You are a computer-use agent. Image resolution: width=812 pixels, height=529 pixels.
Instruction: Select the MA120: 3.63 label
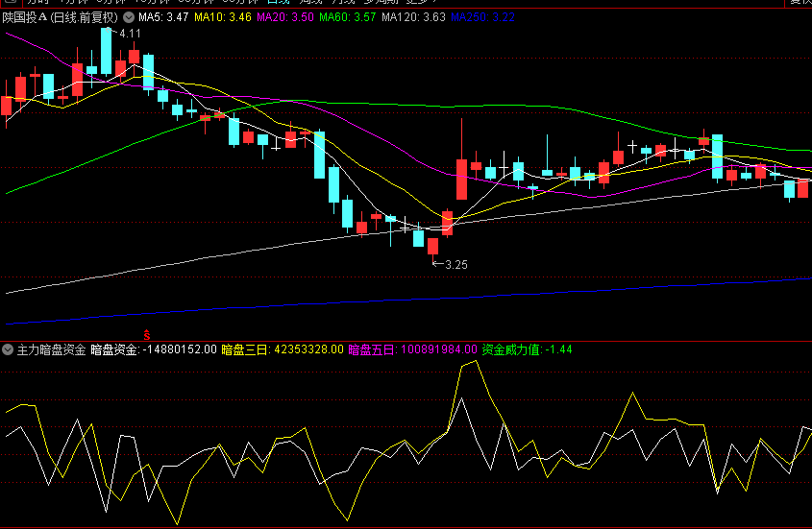click(414, 17)
